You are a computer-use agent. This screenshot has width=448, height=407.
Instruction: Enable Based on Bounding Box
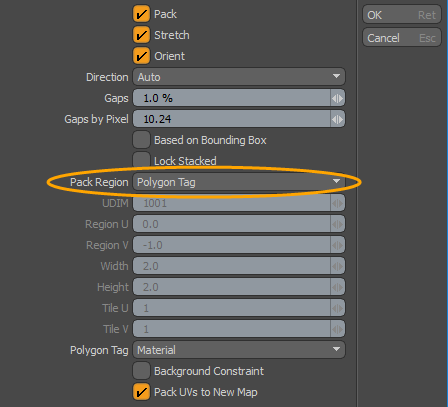[x=141, y=140]
